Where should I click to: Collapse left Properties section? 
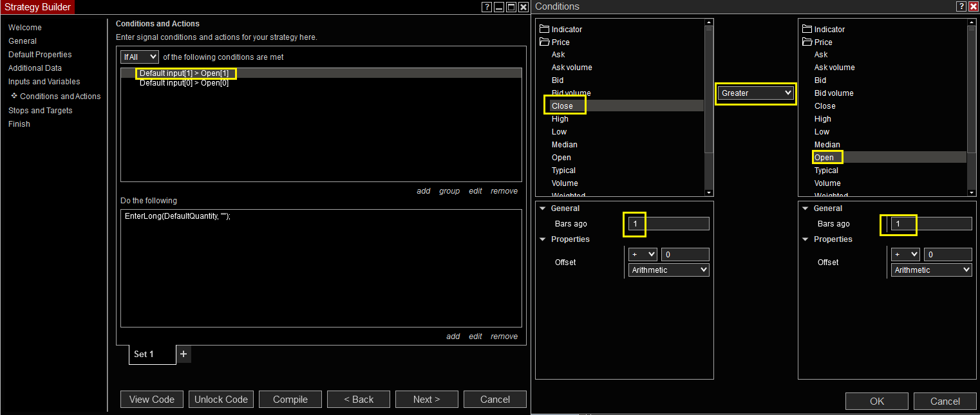coord(543,239)
